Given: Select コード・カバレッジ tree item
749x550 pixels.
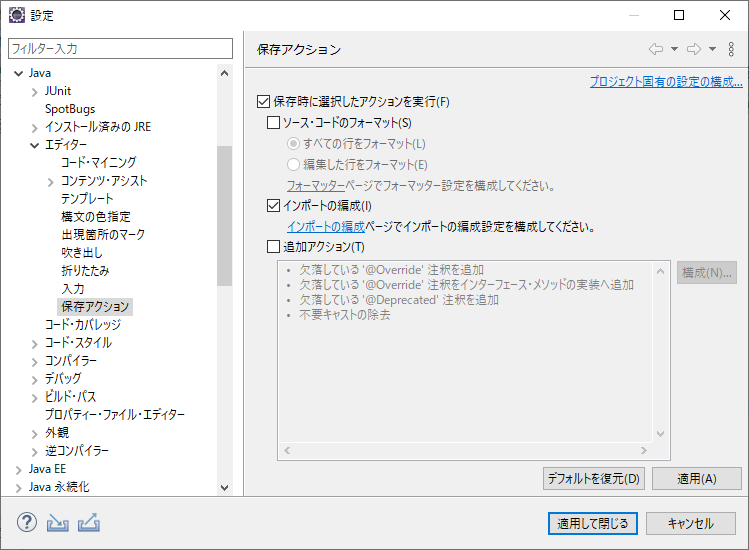Looking at the screenshot, I should coord(83,324).
